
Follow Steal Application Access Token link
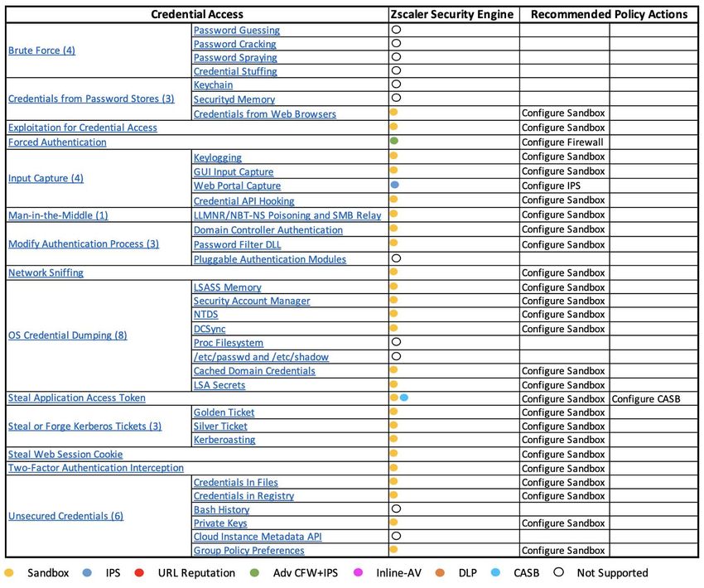click(77, 398)
